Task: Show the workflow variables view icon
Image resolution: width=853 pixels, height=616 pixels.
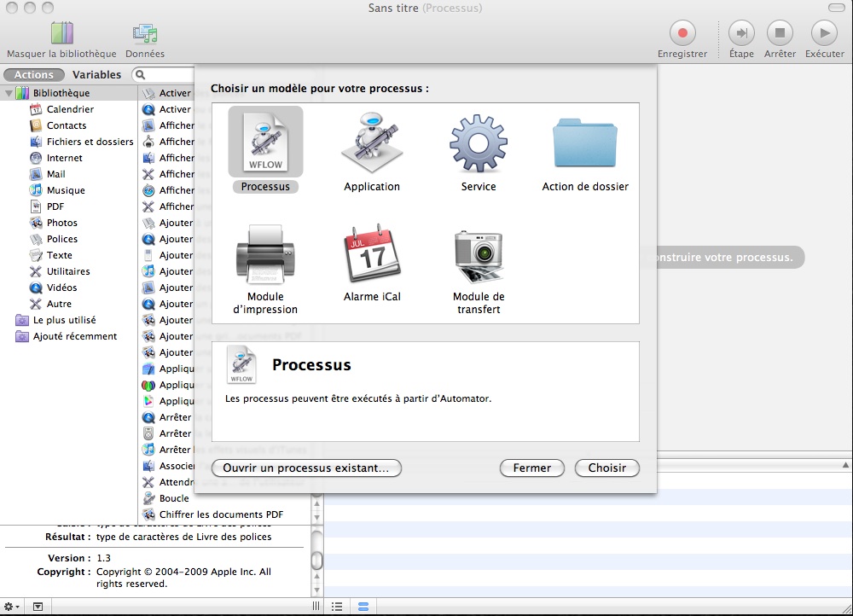Action: coord(363,607)
